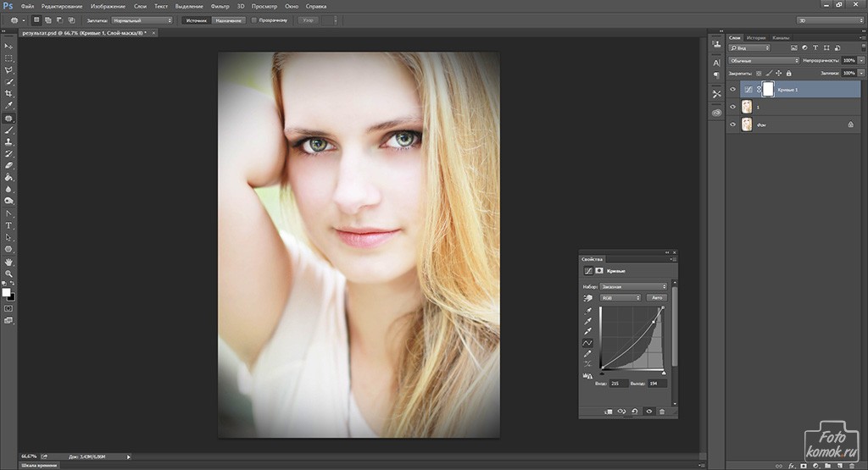Select the Zoom magnifier tool
This screenshot has height=470, width=868.
coord(9,274)
